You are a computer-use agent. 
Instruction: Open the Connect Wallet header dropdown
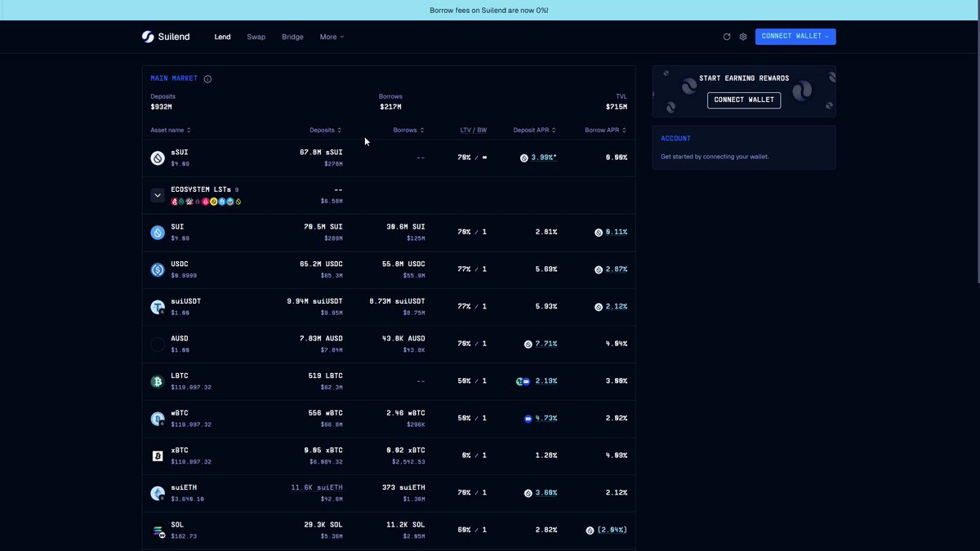[795, 37]
